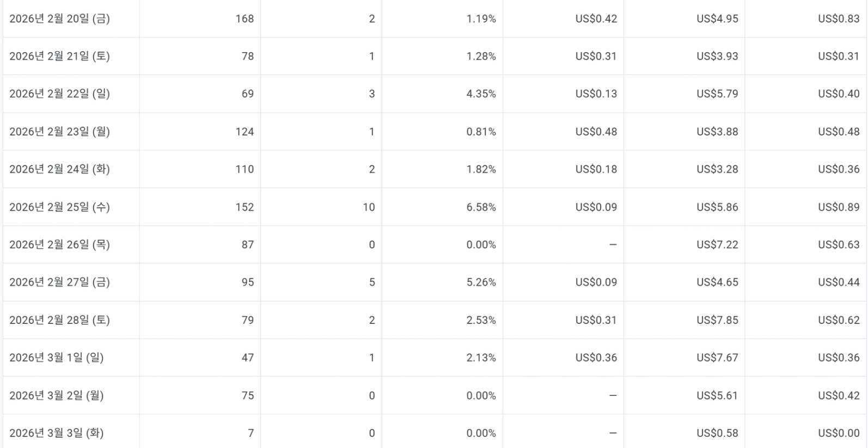Click the US$7.85 cell for 2월 28일

click(x=717, y=320)
